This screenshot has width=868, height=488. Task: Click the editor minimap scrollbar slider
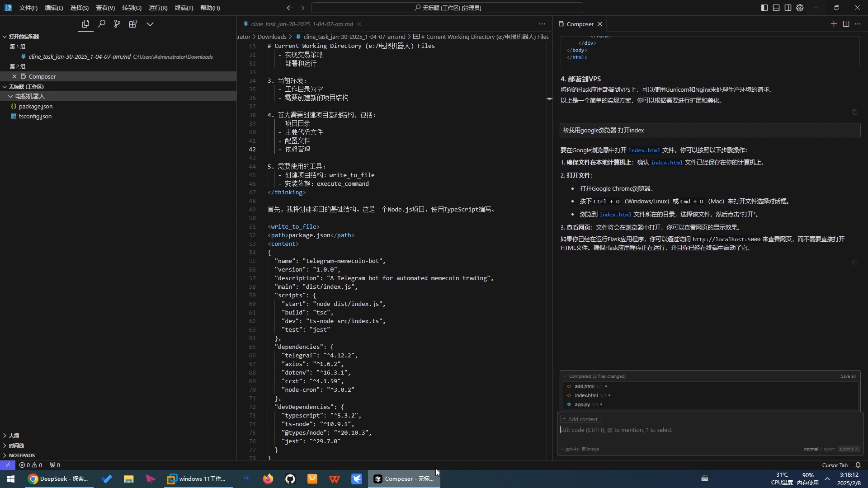549,99
